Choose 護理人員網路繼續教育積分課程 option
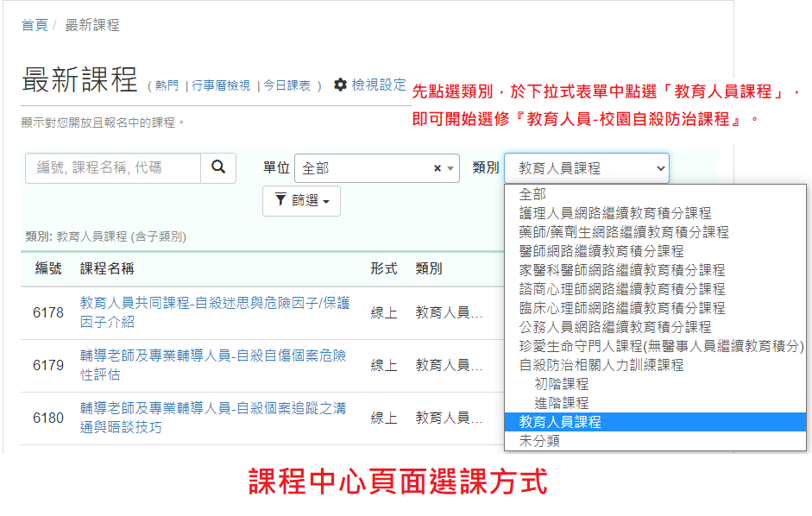This screenshot has height=516, width=812. coord(614,213)
